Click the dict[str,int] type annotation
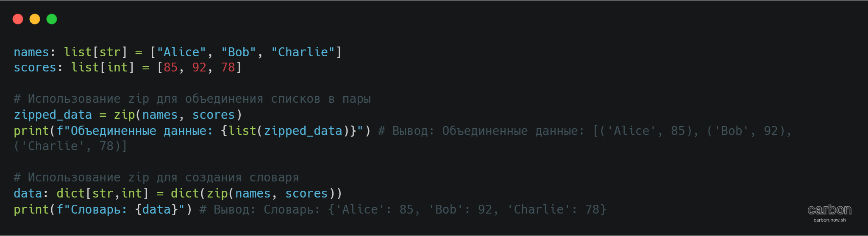 click(102, 193)
